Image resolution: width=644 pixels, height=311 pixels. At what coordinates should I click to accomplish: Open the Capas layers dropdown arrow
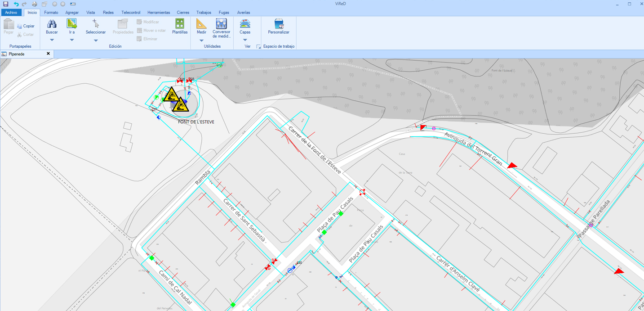pyautogui.click(x=245, y=40)
